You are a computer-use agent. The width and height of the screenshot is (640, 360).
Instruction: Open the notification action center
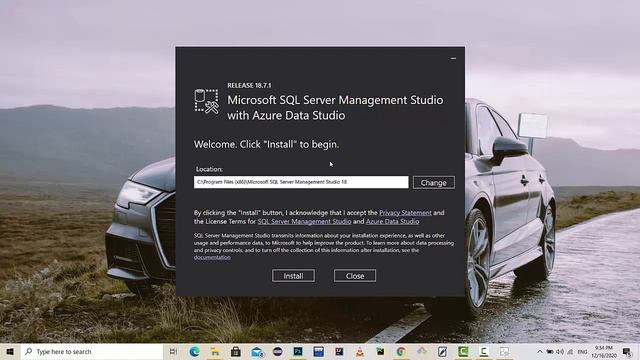click(x=627, y=351)
